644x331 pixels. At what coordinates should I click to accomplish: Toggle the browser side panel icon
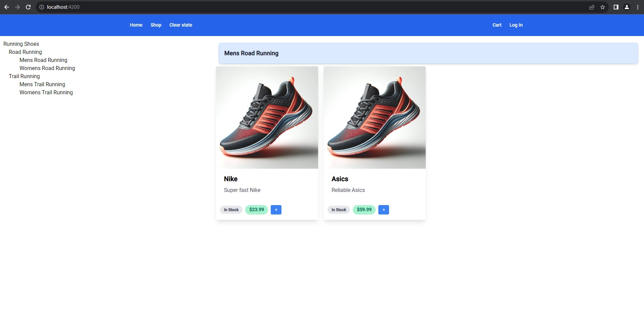616,7
